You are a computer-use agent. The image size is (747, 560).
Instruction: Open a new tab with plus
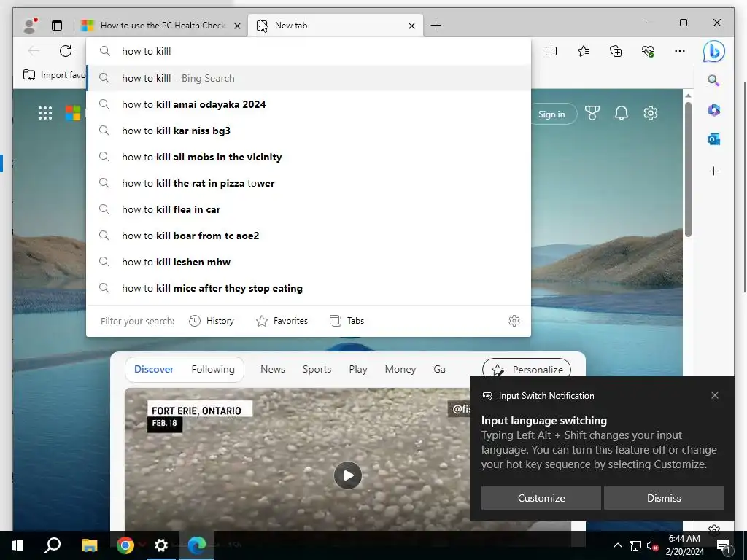(x=436, y=26)
